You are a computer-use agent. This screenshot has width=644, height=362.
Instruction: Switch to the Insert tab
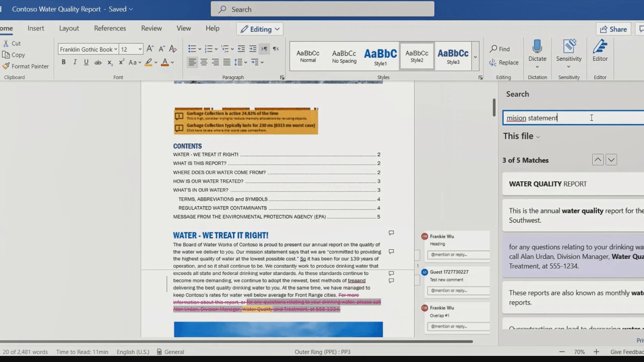36,28
